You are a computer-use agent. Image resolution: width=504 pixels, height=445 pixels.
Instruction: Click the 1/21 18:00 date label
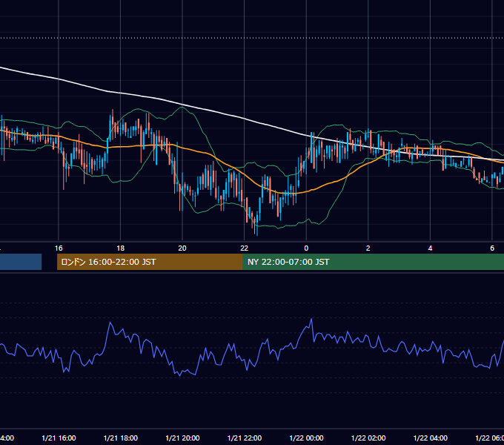121,438
